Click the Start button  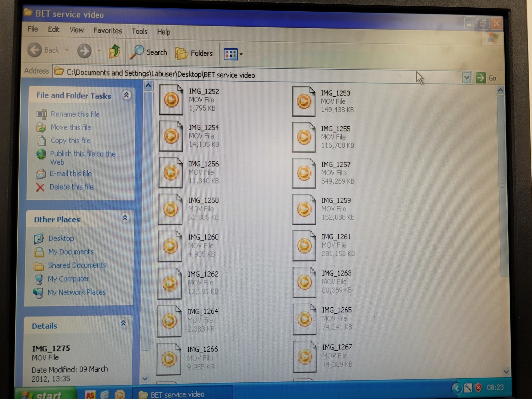tap(46, 393)
